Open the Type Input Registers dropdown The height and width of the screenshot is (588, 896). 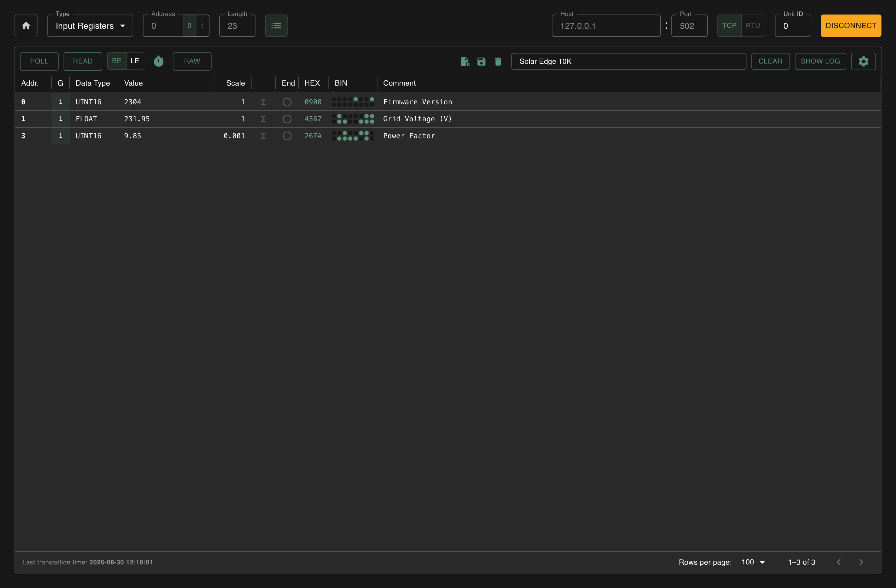[90, 26]
